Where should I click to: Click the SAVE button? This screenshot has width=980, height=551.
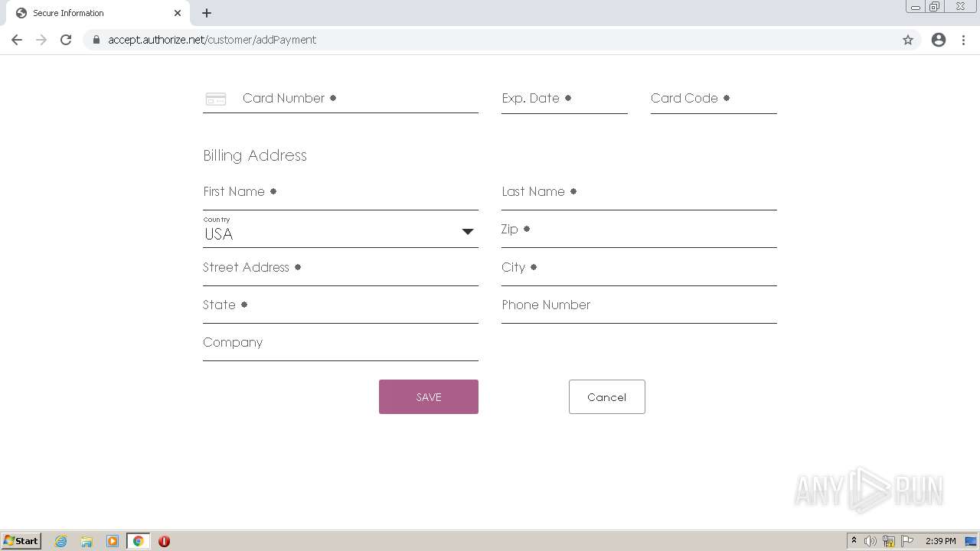point(429,396)
